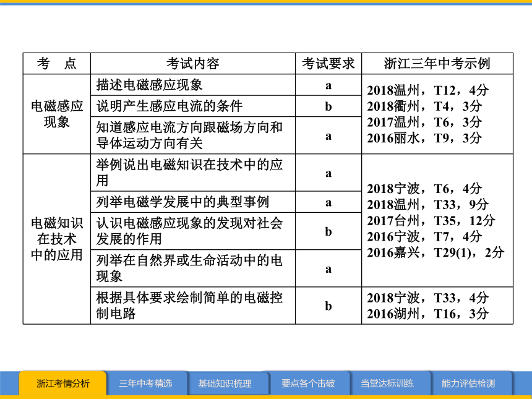This screenshot has width=532, height=399.
Task: Open the 当堂达标训练 tab
Action: [387, 384]
